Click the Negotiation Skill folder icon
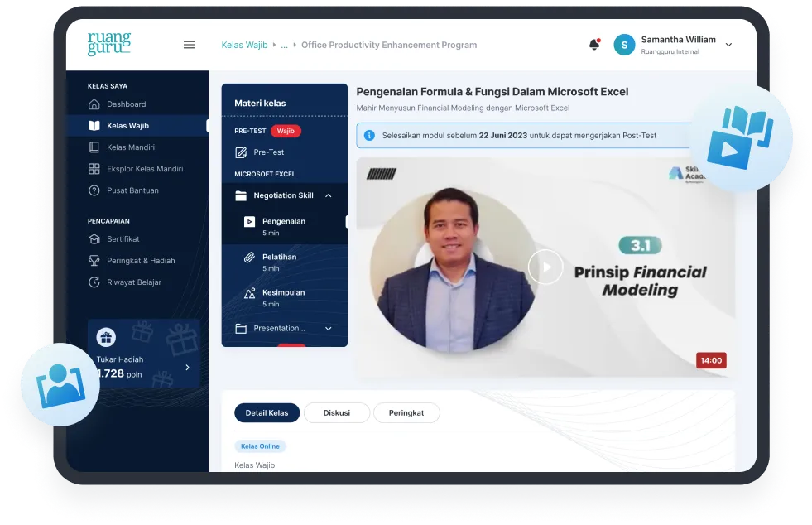Image resolution: width=812 pixels, height=525 pixels. click(241, 196)
